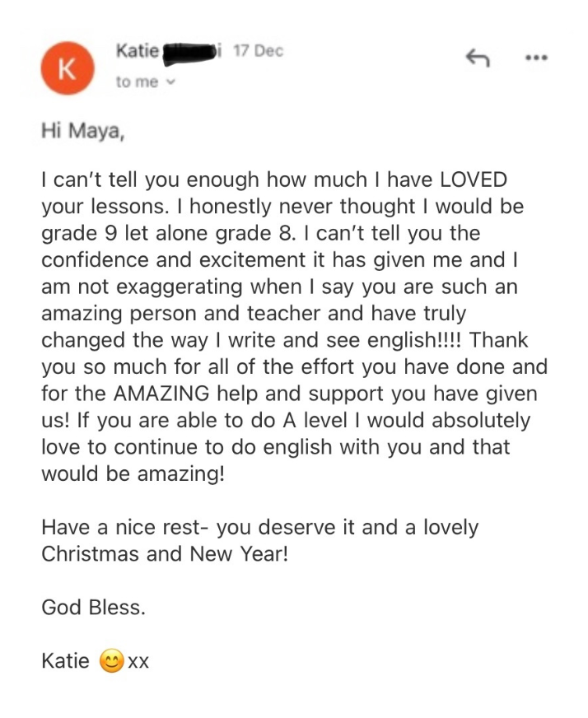The width and height of the screenshot is (588, 718).
Task: Click the capitalized word AMAZING
Action: (161, 394)
